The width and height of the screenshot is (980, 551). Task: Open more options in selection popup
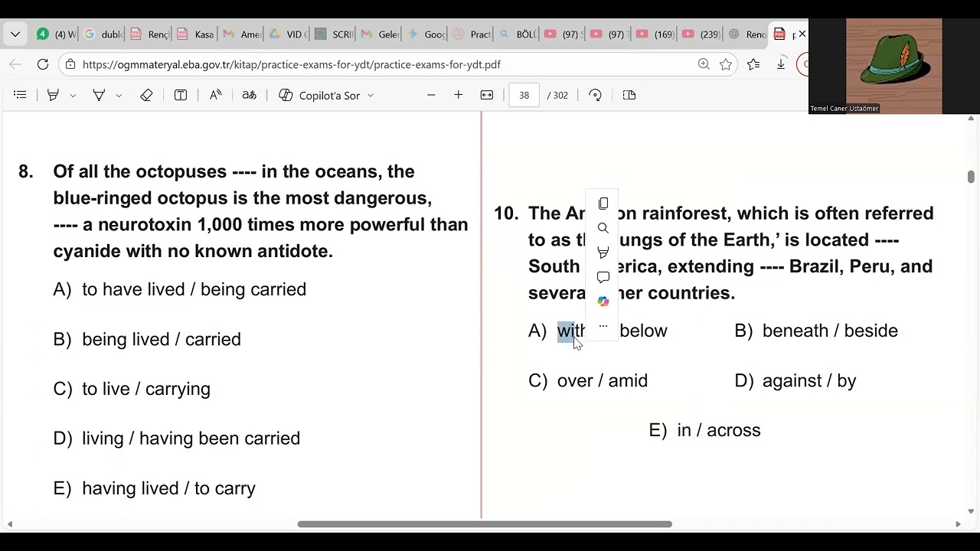[603, 326]
